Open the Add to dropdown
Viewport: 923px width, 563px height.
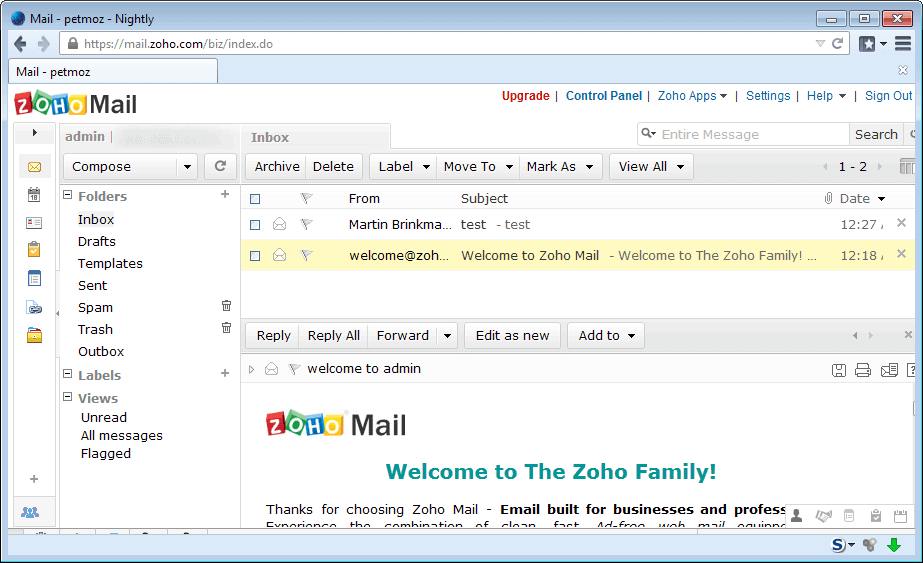pos(606,336)
